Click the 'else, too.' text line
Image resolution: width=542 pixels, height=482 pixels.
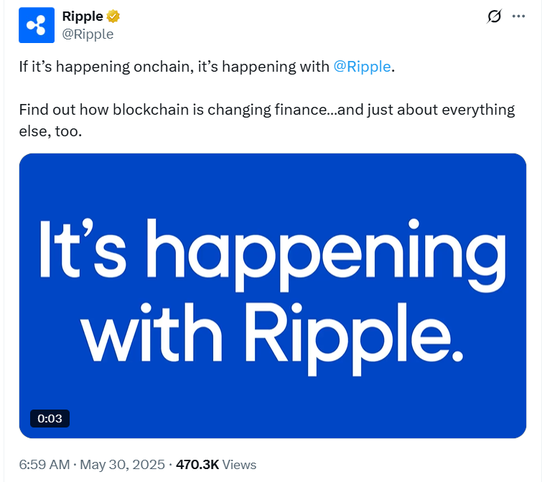[x=50, y=131]
